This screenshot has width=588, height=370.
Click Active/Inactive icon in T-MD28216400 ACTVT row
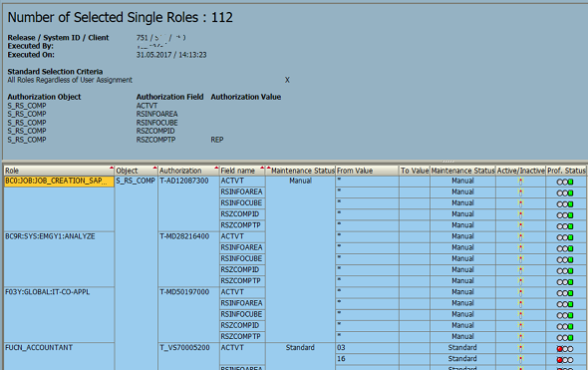coord(520,237)
